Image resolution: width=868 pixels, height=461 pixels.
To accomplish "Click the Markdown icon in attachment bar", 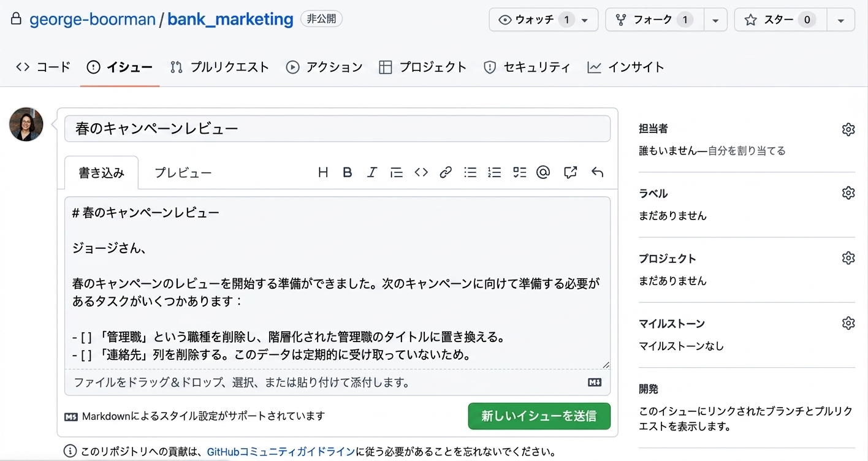I will pyautogui.click(x=595, y=383).
